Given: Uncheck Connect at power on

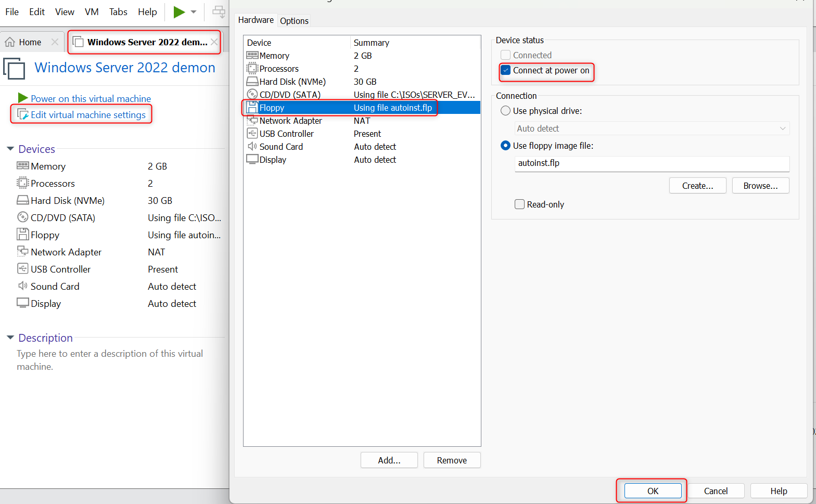Looking at the screenshot, I should pos(505,70).
